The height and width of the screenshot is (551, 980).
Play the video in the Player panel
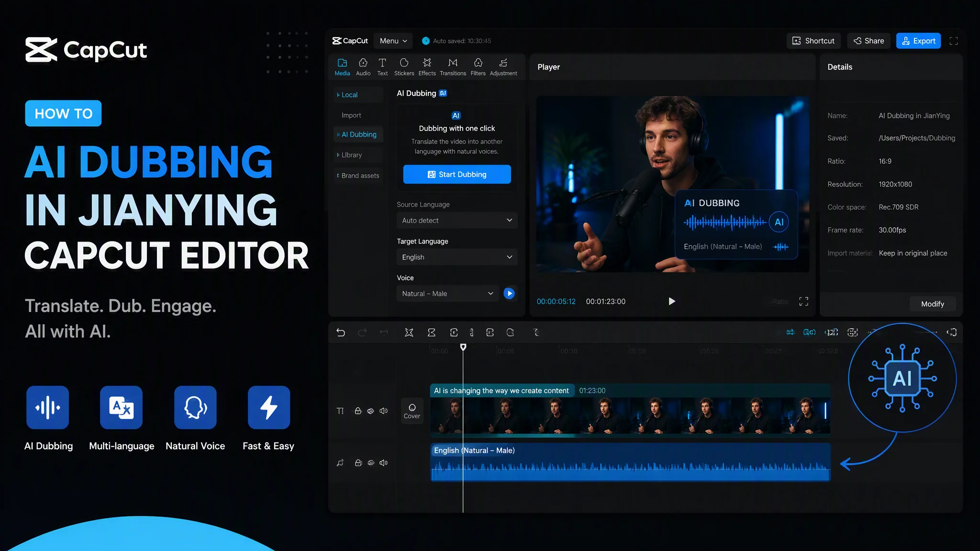tap(672, 301)
